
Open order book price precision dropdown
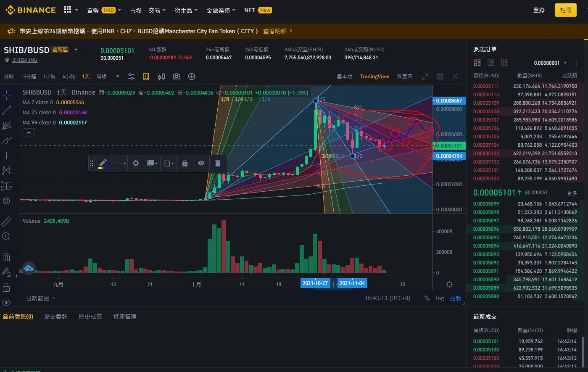click(551, 63)
